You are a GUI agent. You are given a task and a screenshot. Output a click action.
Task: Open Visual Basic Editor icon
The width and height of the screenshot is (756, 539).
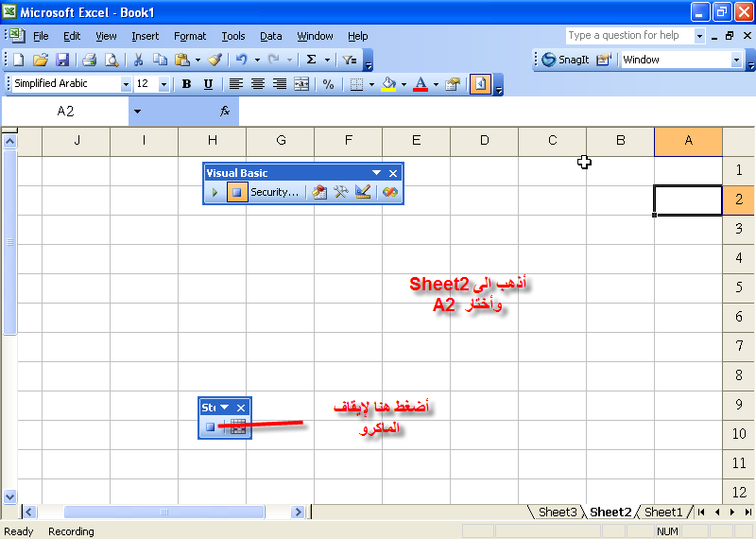(318, 192)
